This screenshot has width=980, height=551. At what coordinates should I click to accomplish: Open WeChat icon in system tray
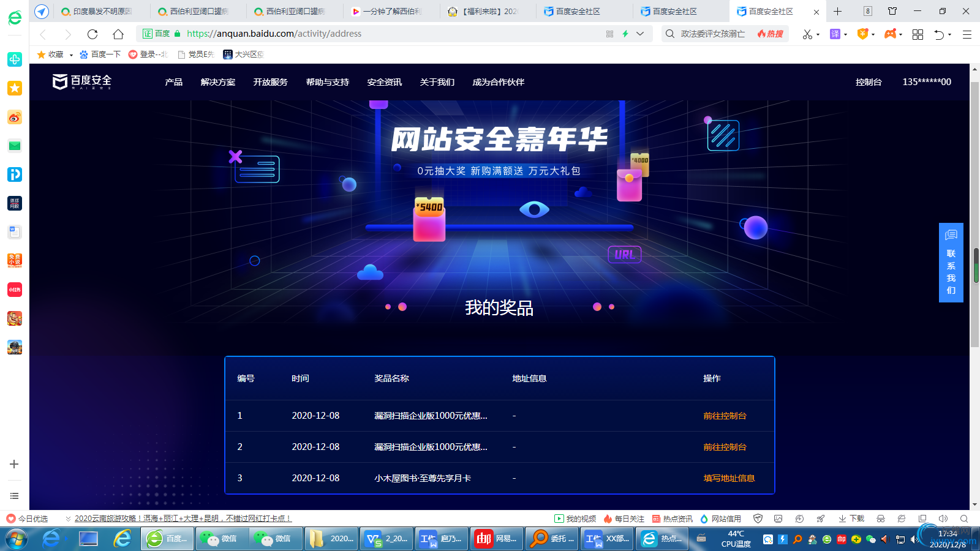point(870,539)
